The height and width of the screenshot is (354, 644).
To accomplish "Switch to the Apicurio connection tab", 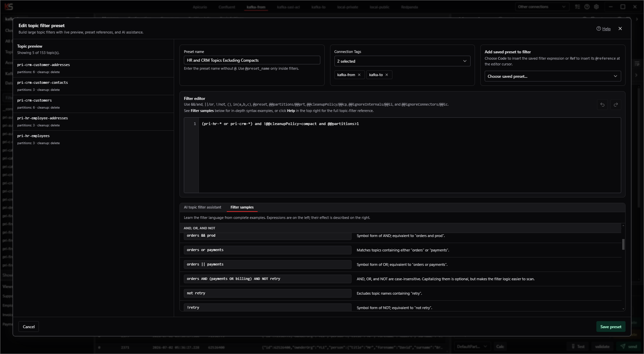I will point(200,7).
